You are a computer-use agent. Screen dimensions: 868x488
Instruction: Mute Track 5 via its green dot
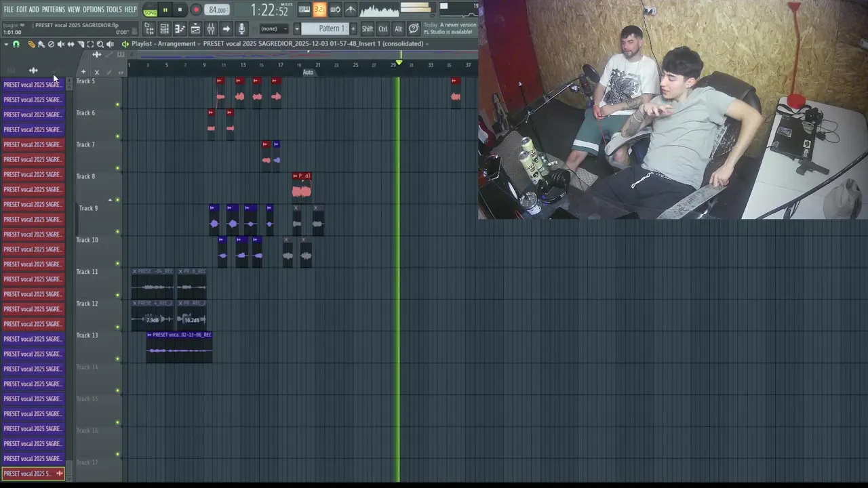117,105
